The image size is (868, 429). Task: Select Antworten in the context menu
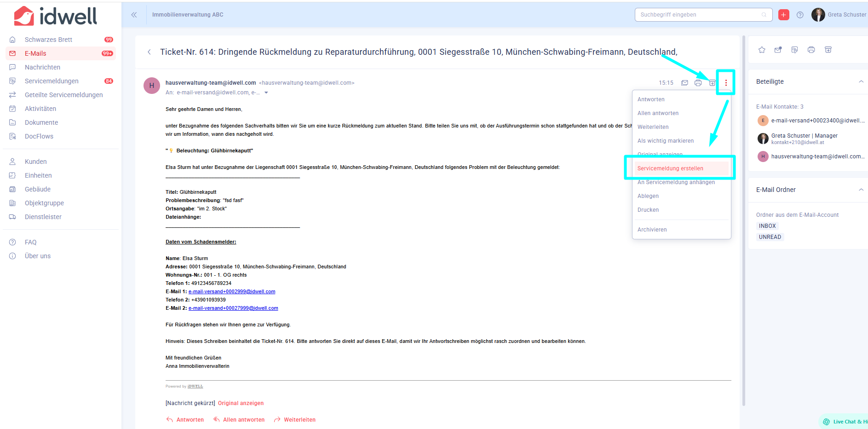pyautogui.click(x=651, y=99)
